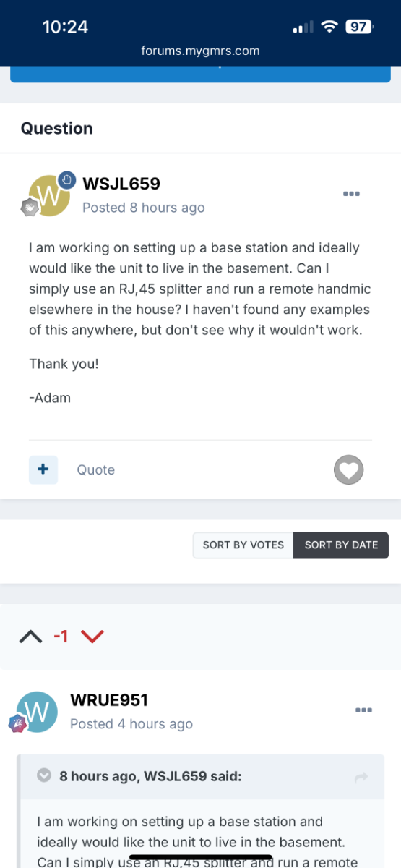Collapse the quoted WSJL659 block
This screenshot has height=868, width=401.
pyautogui.click(x=44, y=775)
